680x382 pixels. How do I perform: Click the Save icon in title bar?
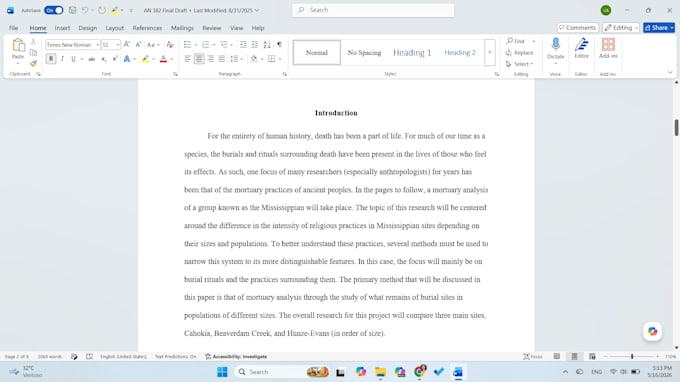pos(72,10)
